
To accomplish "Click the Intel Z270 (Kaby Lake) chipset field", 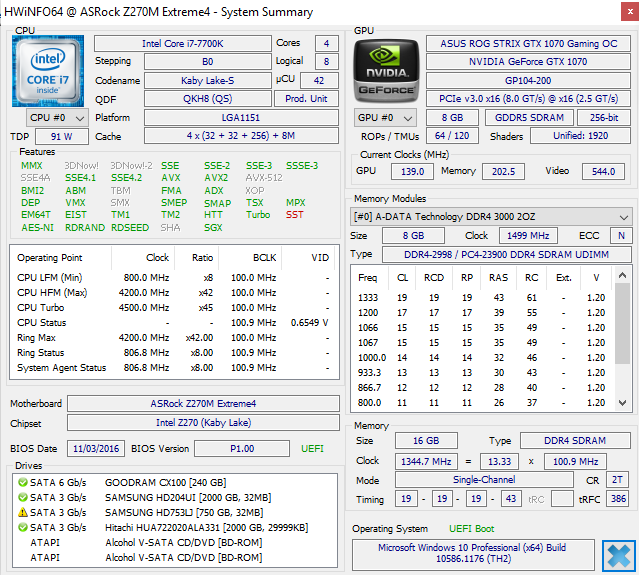I will [203, 423].
